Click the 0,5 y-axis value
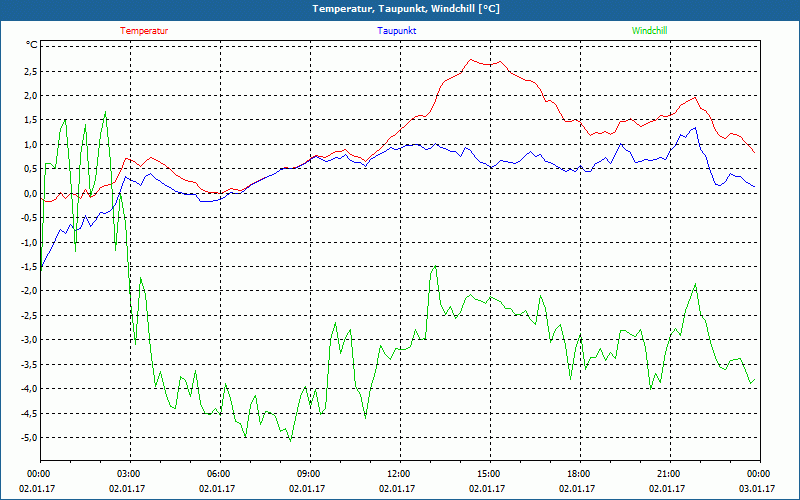 click(31, 169)
